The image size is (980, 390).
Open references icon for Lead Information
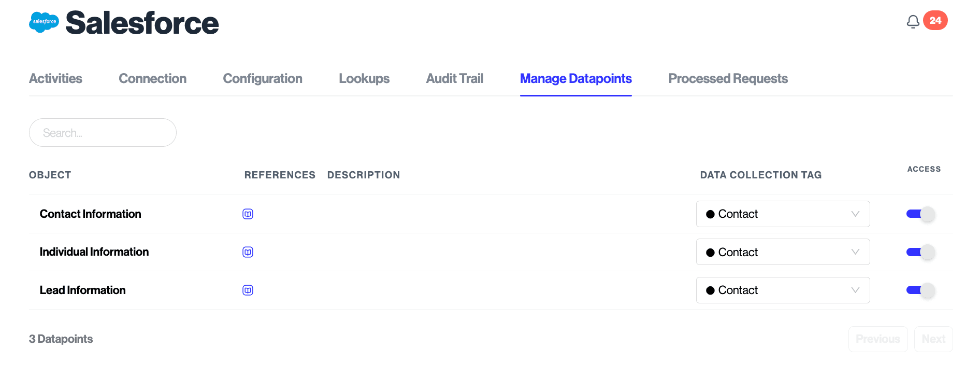[248, 290]
